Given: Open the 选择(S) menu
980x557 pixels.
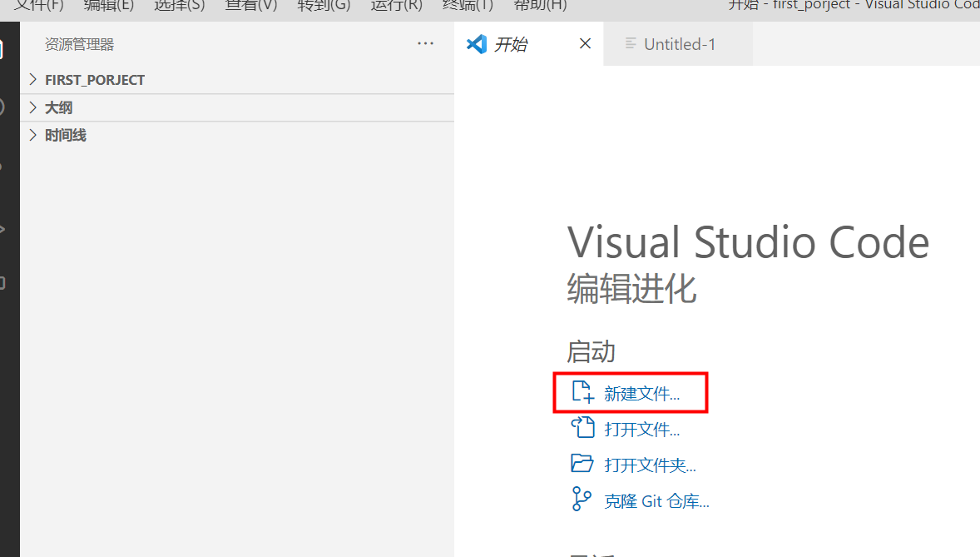Looking at the screenshot, I should [x=180, y=6].
